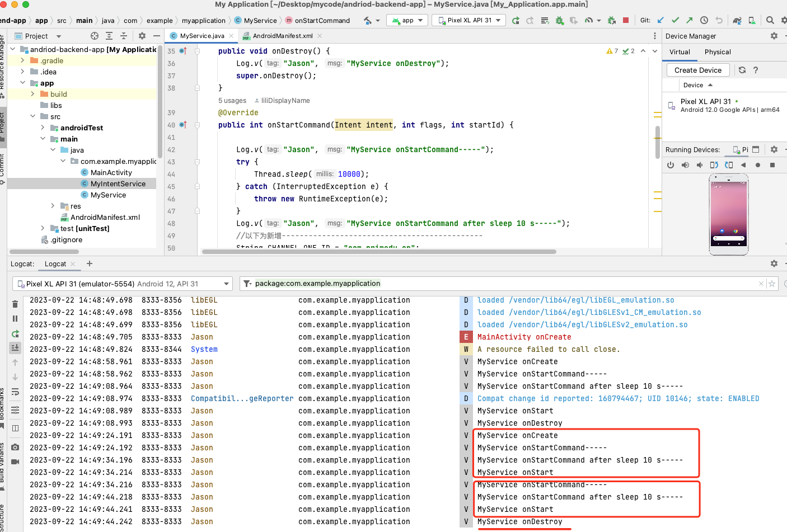Open the app run configuration dropdown

[407, 20]
